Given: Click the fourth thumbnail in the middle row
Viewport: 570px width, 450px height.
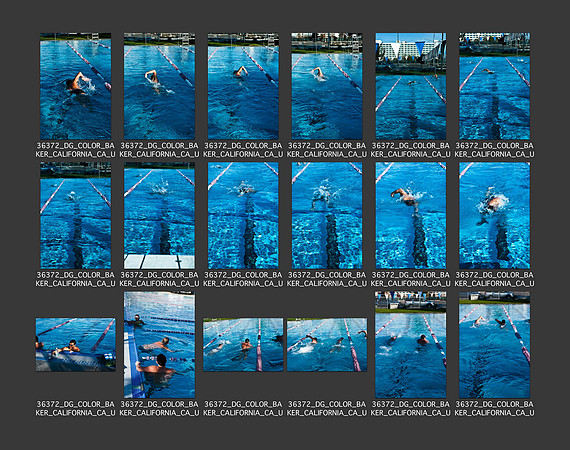Looking at the screenshot, I should point(327,216).
